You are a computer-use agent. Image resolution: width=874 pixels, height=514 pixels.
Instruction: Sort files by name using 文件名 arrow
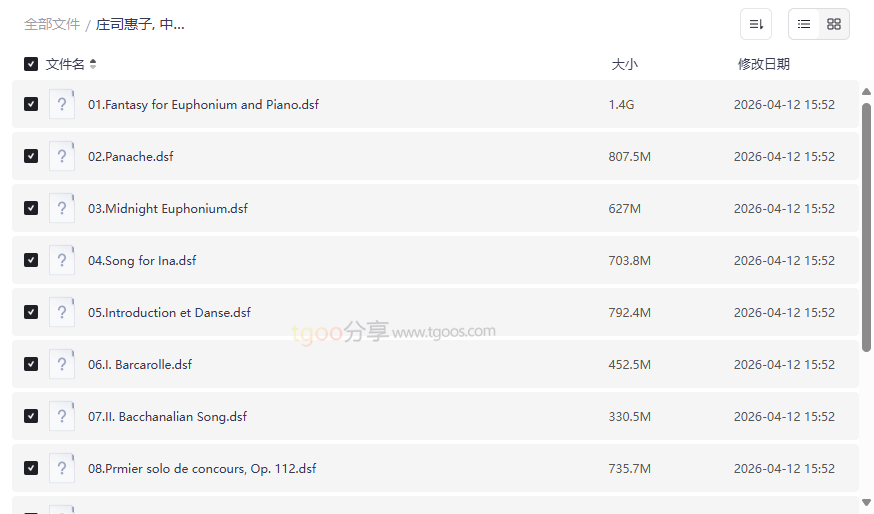(93, 64)
